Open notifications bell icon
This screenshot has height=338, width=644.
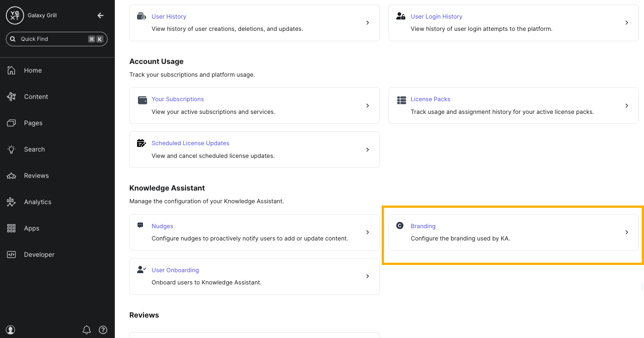[x=87, y=330]
